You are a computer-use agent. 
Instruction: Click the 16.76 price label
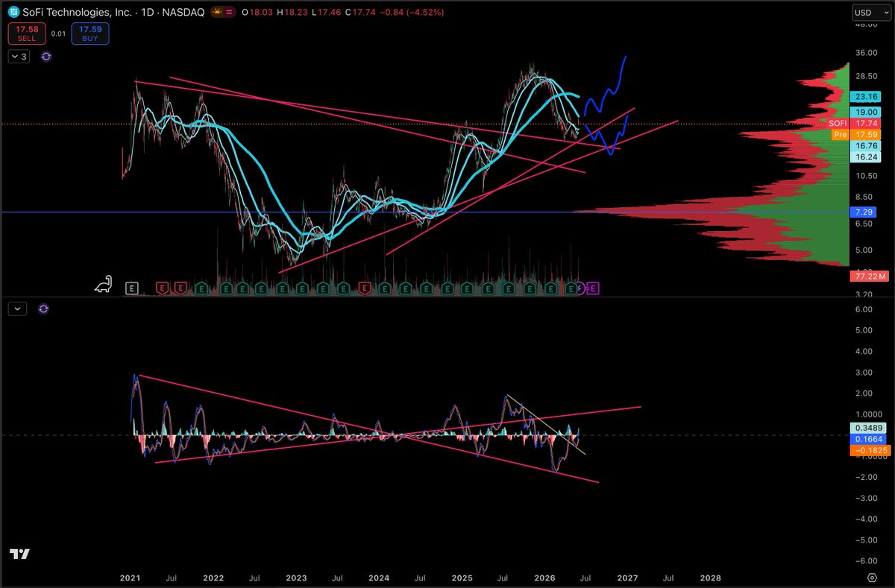pos(865,146)
